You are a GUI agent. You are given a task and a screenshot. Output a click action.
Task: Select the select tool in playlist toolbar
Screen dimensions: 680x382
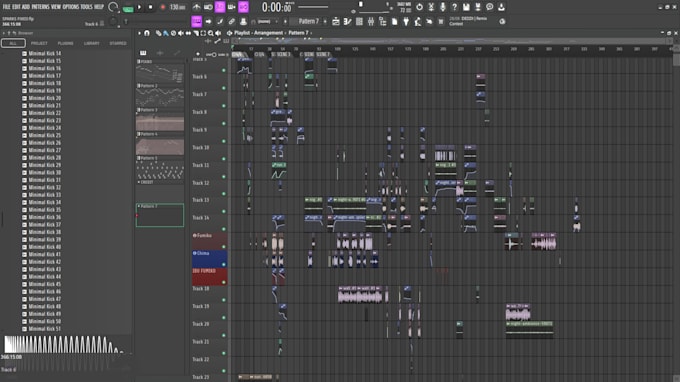click(203, 33)
